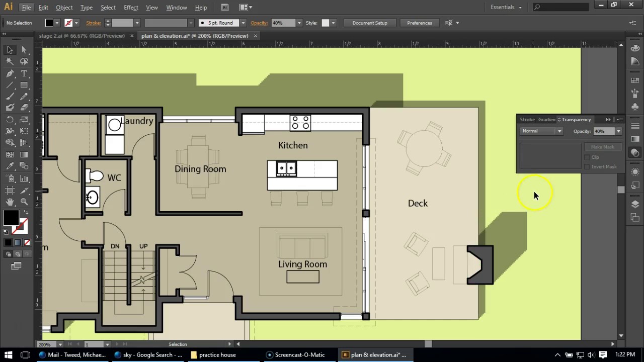This screenshot has height=362, width=644.
Task: Click the orange Opacity label link
Action: (x=259, y=23)
